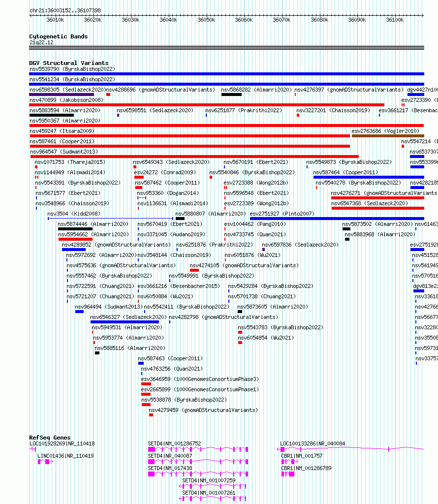The image size is (438, 504).
Task: Click the nsv6598551 (Sedlazeck2020) label
Action: click(155, 110)
